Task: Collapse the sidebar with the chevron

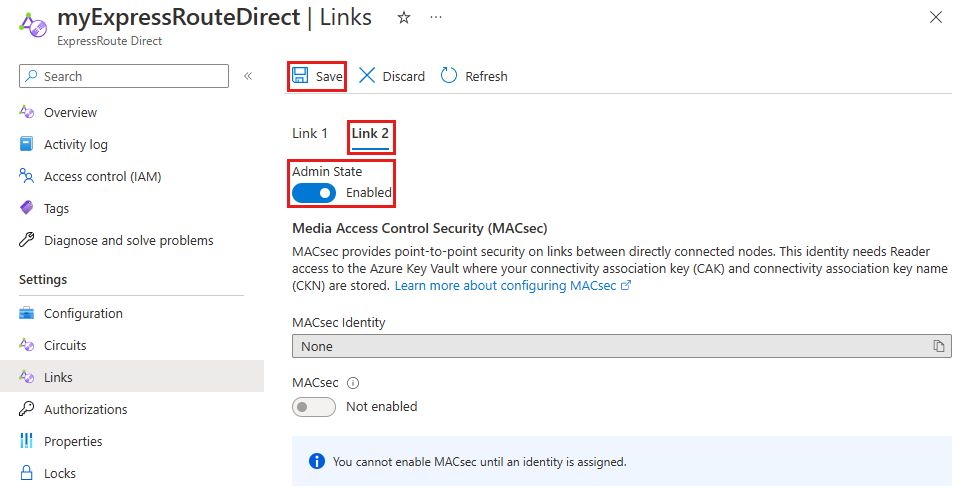Action: tap(248, 76)
